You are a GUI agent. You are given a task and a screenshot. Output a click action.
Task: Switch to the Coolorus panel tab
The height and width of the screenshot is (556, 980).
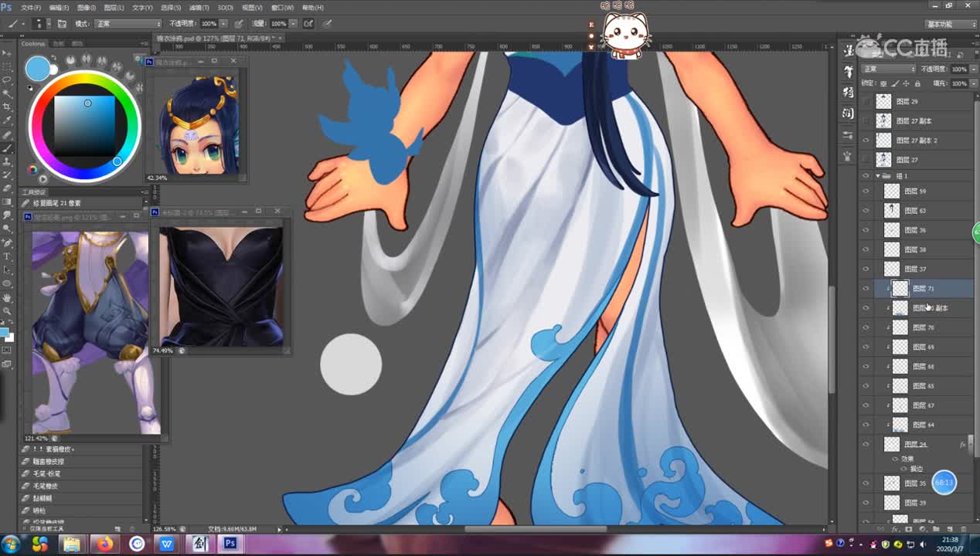[33, 44]
